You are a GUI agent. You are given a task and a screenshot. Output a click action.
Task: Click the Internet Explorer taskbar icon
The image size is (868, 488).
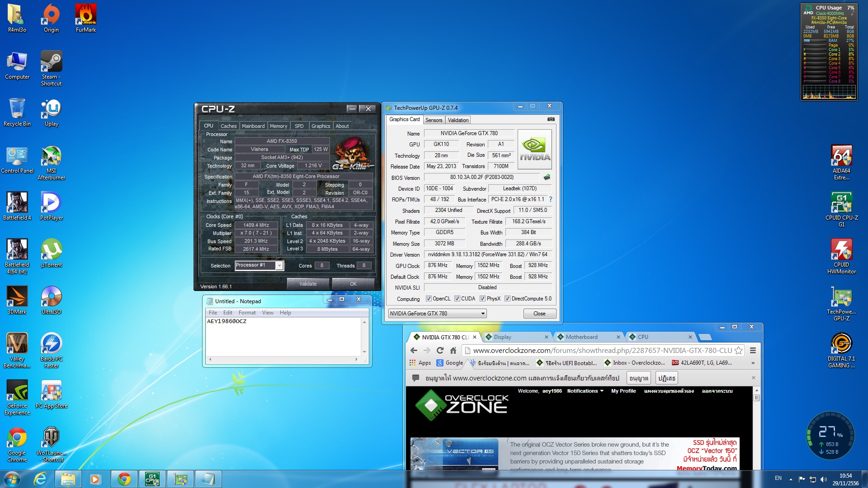tap(40, 479)
